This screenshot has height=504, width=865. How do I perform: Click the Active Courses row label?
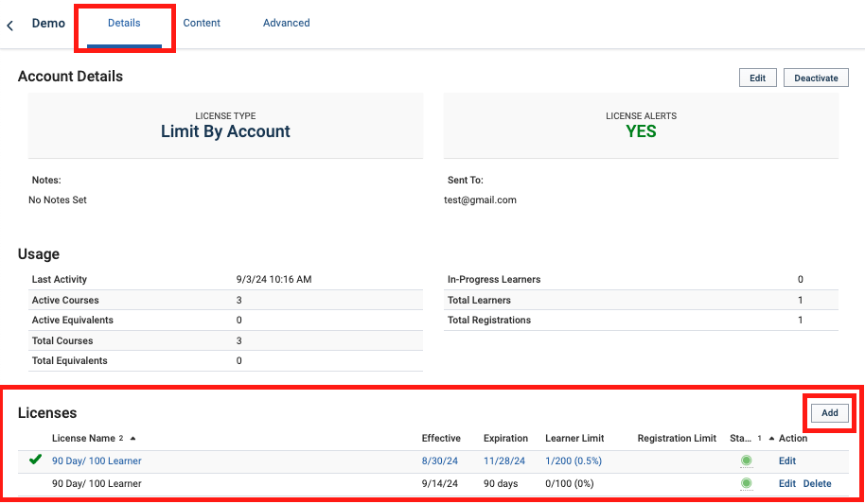(65, 300)
